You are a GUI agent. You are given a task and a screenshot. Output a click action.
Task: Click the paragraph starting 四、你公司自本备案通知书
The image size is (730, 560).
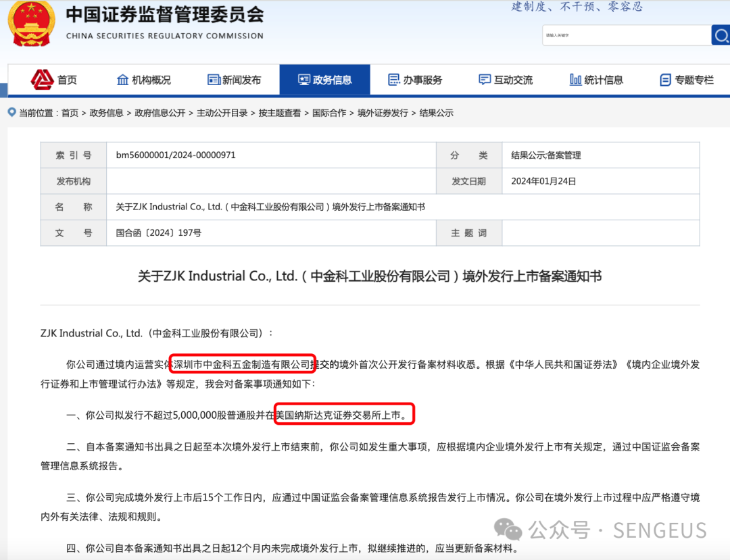[293, 549]
